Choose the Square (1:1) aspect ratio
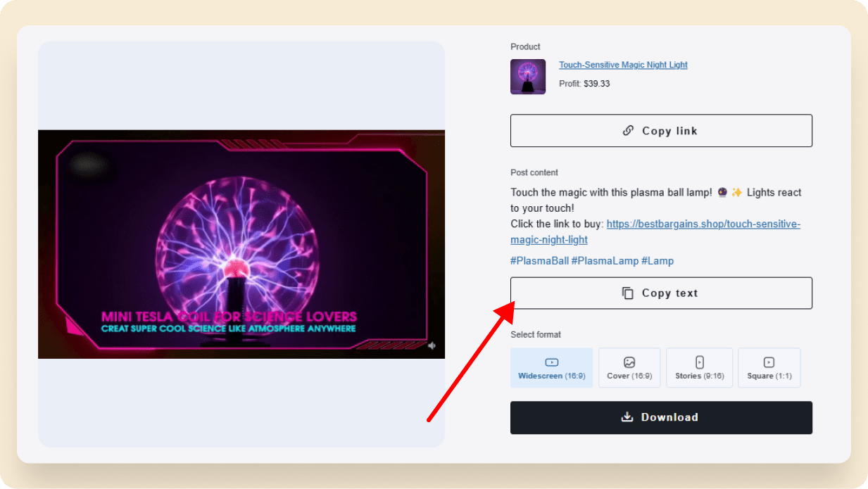 (769, 367)
